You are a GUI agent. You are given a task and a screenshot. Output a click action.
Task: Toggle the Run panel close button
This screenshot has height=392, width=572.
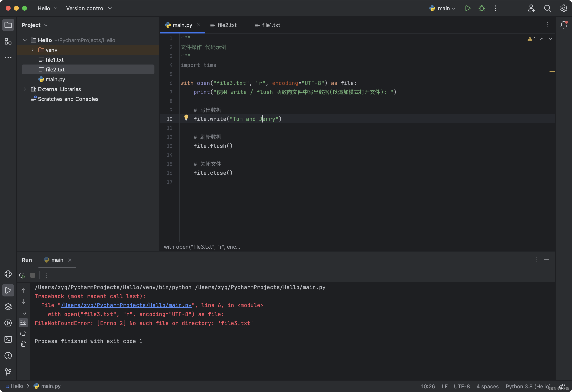pos(547,259)
